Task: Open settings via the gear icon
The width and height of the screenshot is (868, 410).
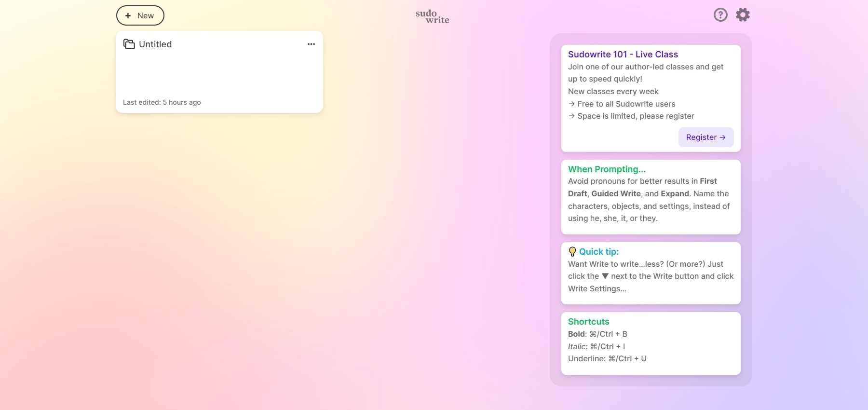Action: (x=743, y=15)
